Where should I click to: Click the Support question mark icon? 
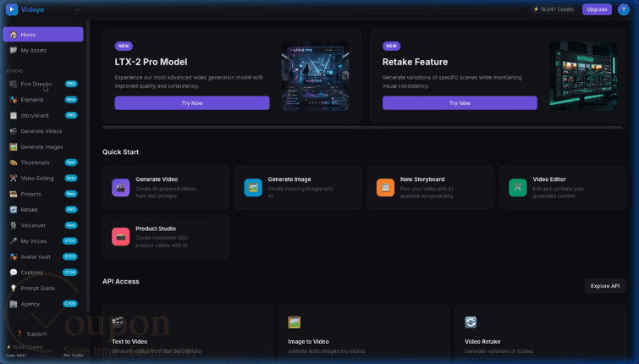click(19, 334)
